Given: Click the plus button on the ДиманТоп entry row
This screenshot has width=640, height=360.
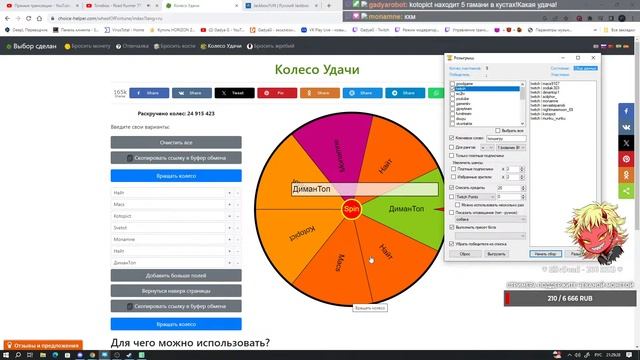Looking at the screenshot, I should (x=229, y=263).
